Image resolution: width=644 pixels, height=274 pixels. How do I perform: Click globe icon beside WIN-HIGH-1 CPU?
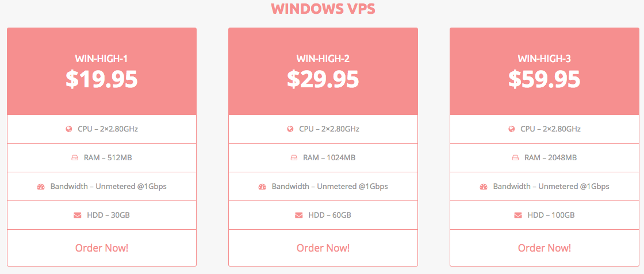69,129
